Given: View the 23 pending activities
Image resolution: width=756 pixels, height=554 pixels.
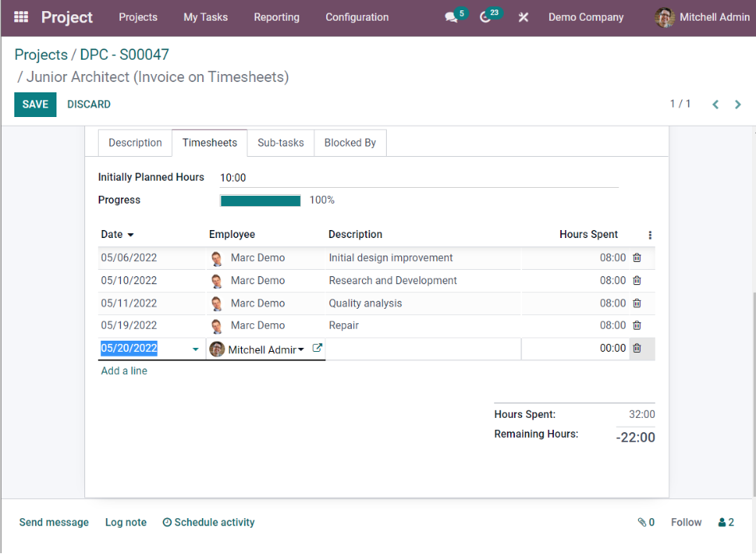Looking at the screenshot, I should [x=485, y=17].
